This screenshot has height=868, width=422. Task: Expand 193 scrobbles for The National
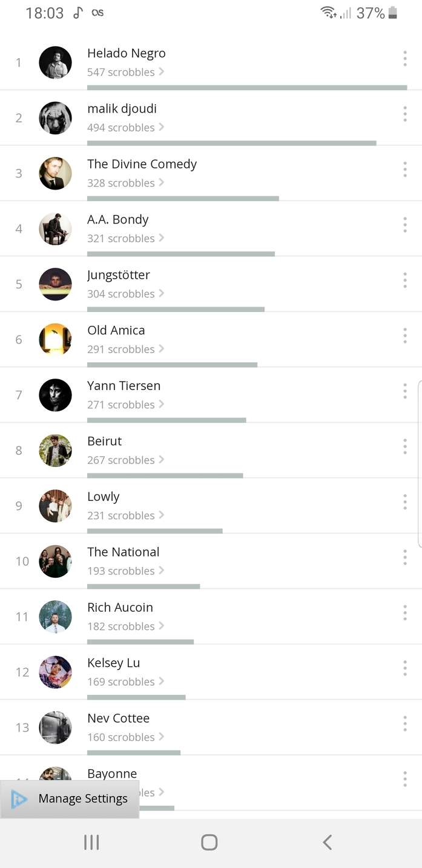click(x=126, y=571)
